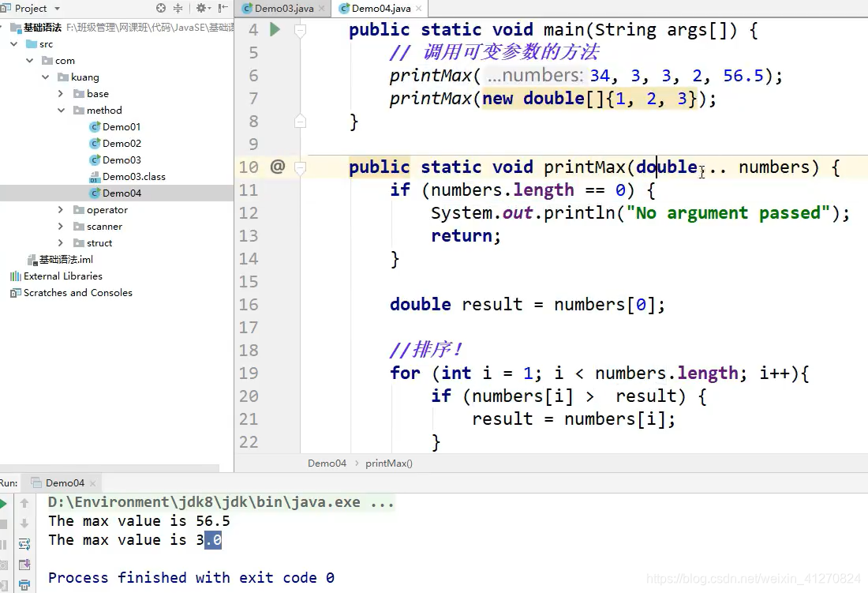
Task: Close the Demo04 run tab
Action: [92, 483]
